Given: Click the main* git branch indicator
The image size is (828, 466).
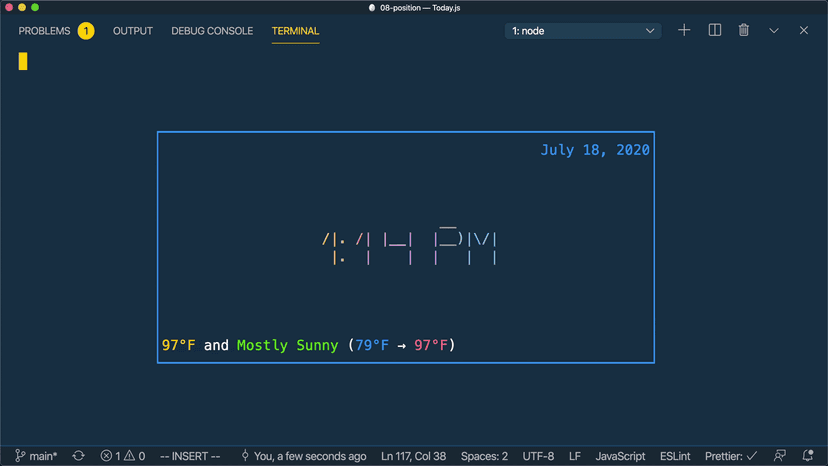Looking at the screenshot, I should [36, 456].
